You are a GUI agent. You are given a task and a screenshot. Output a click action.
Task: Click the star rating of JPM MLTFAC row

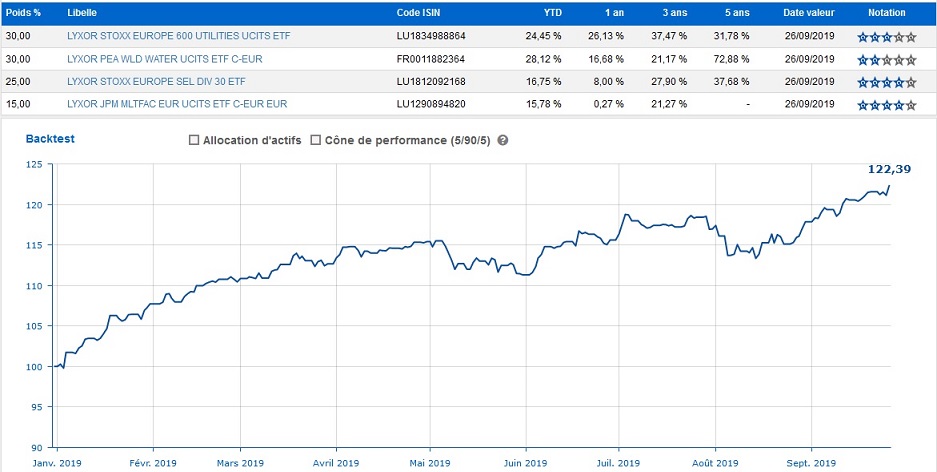click(887, 105)
